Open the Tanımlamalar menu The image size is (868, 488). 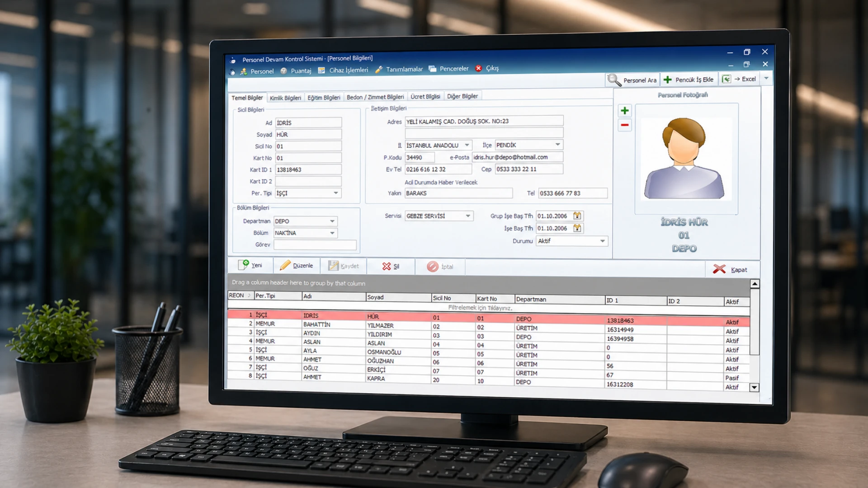click(x=399, y=69)
